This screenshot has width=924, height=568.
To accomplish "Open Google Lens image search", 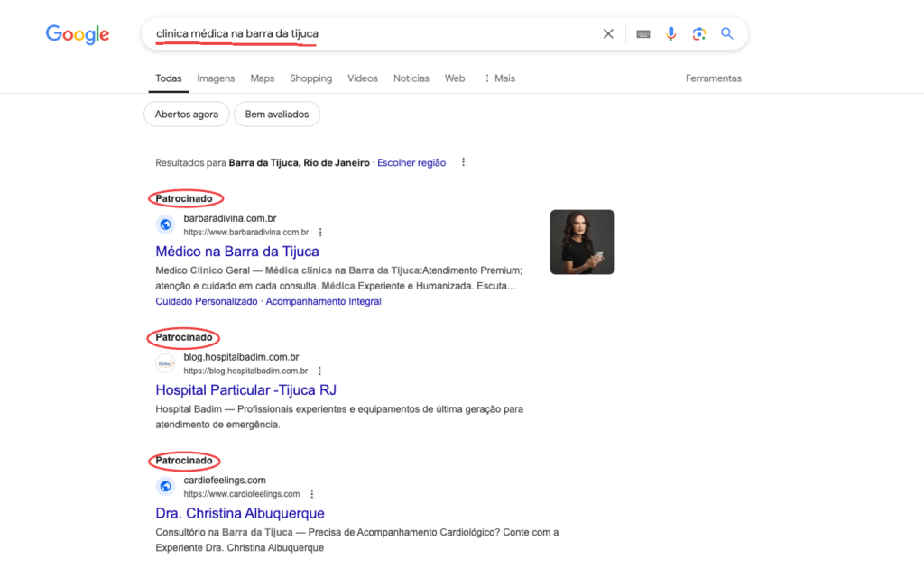I will 698,34.
